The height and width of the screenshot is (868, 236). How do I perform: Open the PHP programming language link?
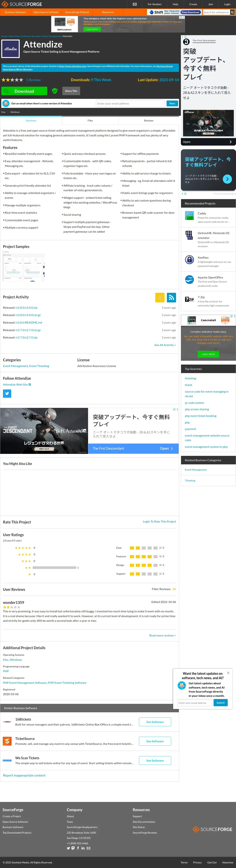6,671
